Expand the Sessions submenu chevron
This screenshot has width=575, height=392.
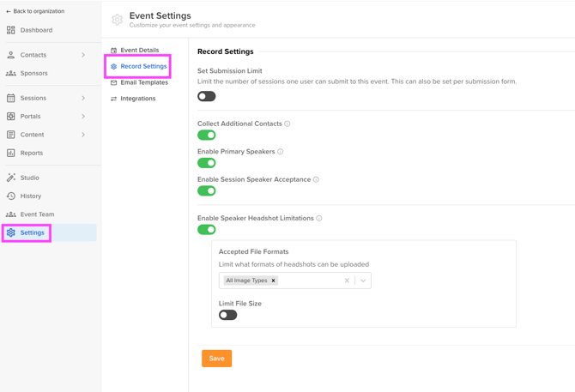[x=83, y=98]
